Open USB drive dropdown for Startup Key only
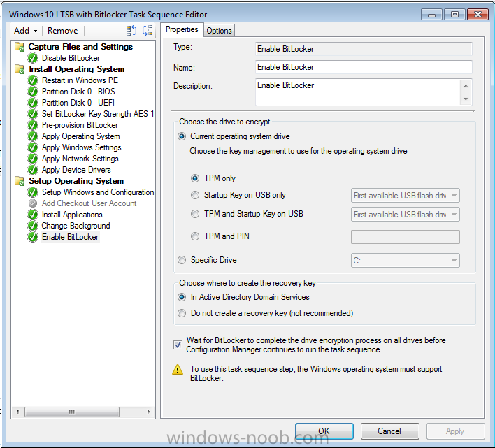Viewport: 495px width, 448px height. coord(405,196)
